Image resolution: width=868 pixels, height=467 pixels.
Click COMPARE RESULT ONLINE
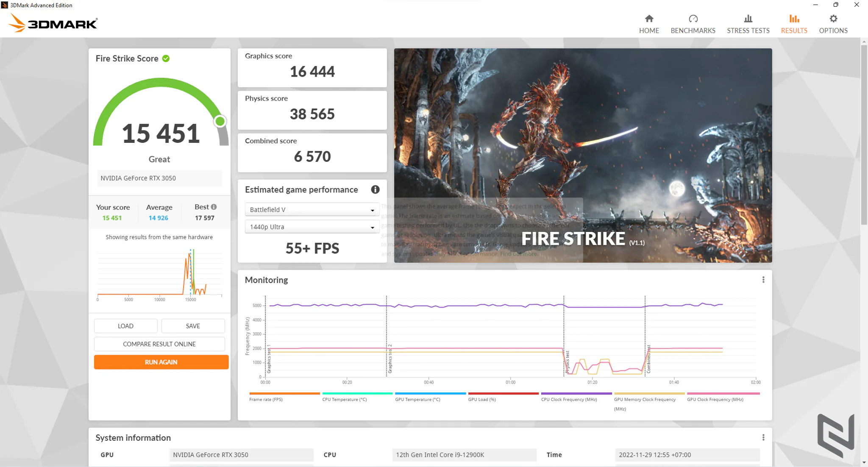coord(159,344)
